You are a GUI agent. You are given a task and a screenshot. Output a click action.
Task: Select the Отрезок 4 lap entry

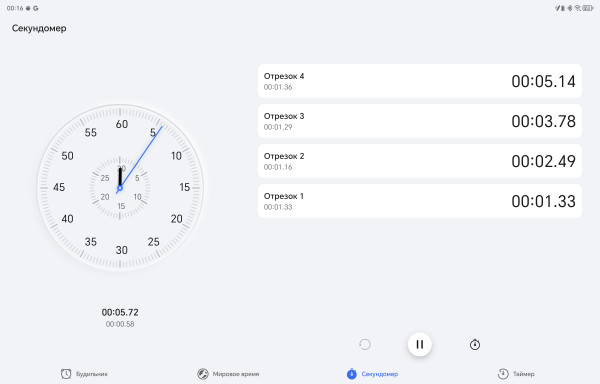tap(420, 81)
